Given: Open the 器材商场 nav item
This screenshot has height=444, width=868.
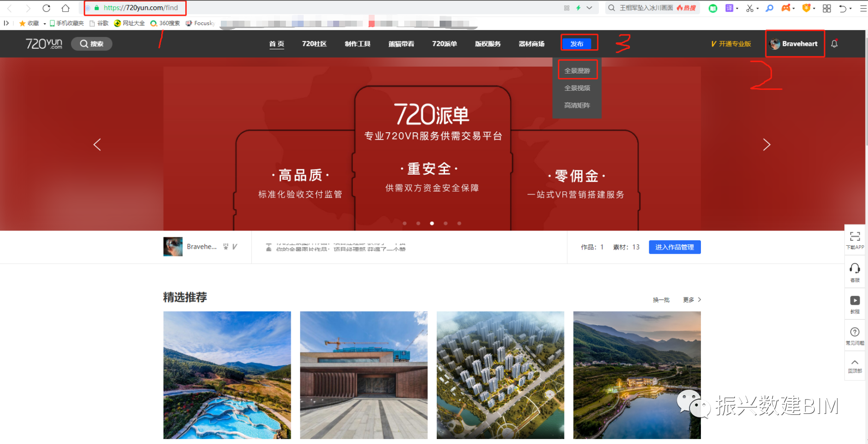Looking at the screenshot, I should pos(531,43).
